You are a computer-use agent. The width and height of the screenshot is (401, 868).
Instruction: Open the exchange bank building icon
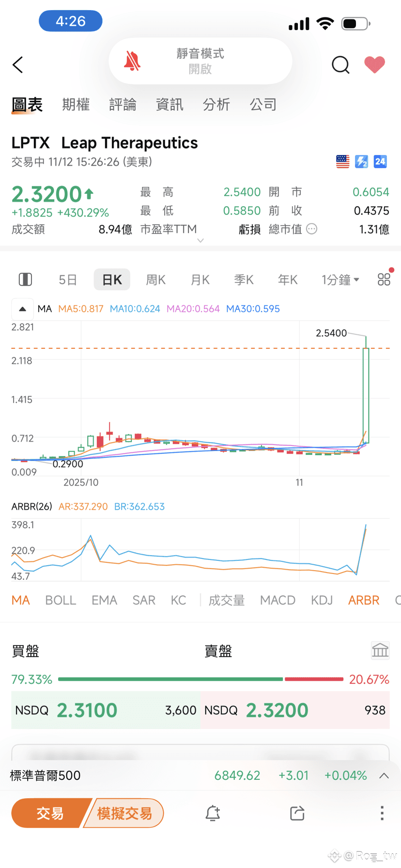click(x=380, y=650)
